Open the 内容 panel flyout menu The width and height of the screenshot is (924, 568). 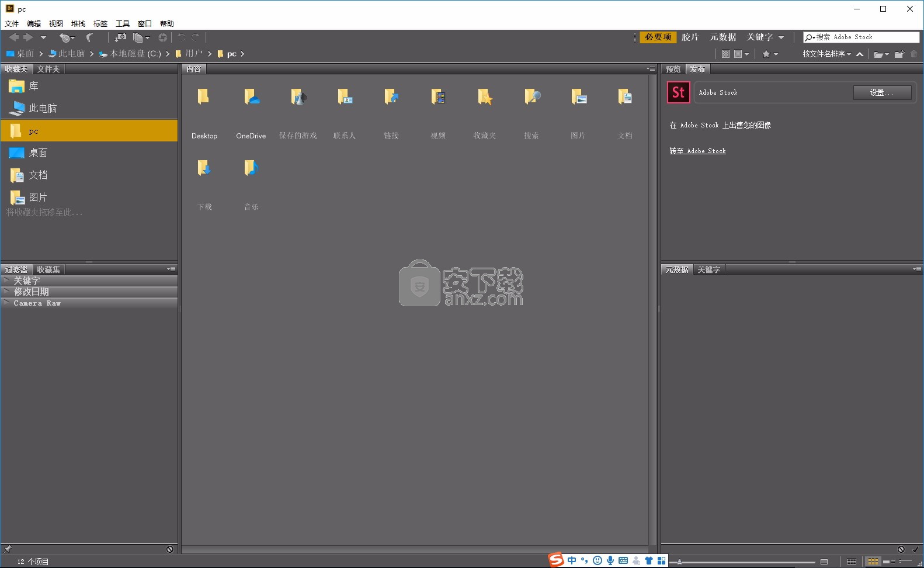click(651, 69)
